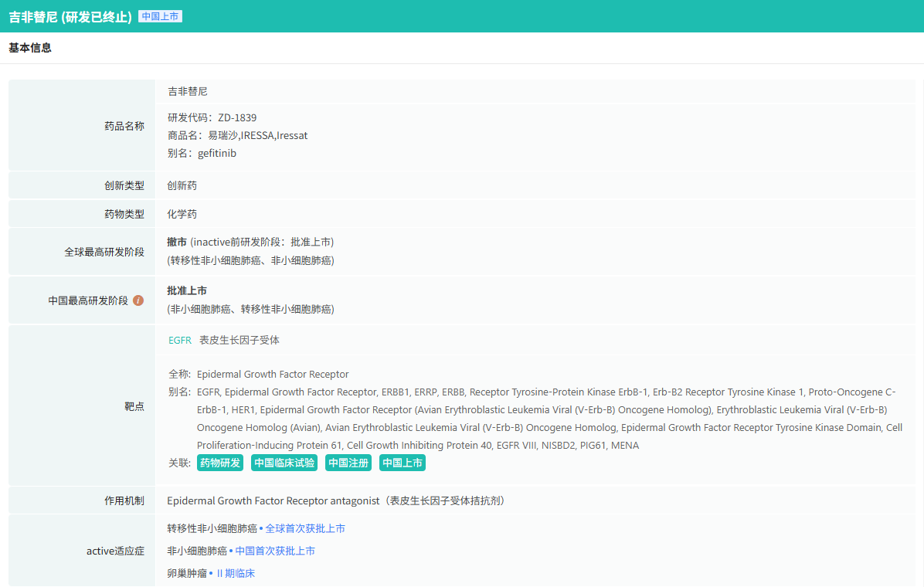Select the 基本信息 section tab
This screenshot has height=587, width=924.
tap(30, 48)
